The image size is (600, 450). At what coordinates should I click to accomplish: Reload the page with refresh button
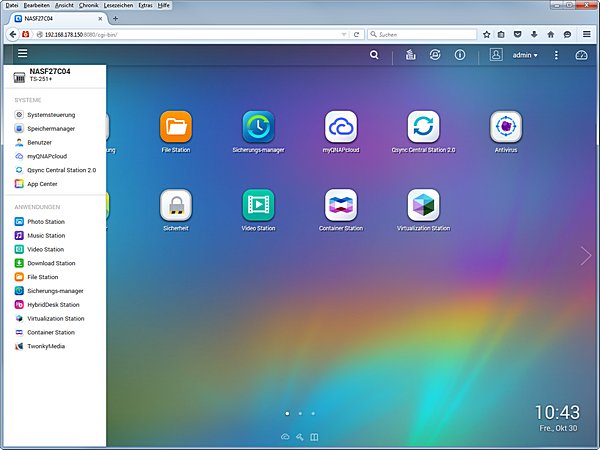[x=356, y=34]
